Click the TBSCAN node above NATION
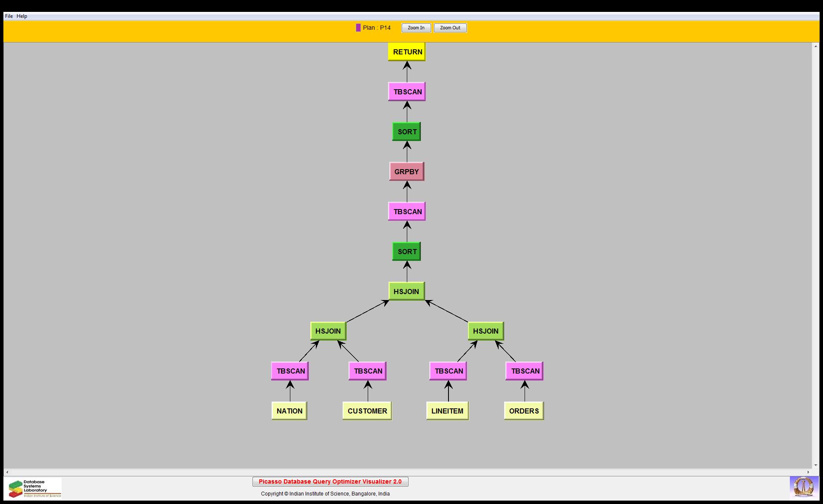Viewport: 823px width, 504px height. tap(290, 371)
